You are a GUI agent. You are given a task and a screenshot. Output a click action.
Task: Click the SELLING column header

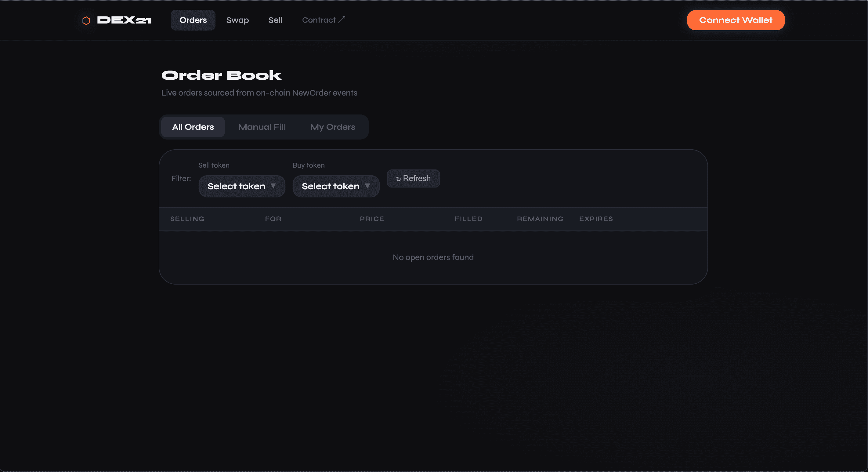tap(187, 219)
